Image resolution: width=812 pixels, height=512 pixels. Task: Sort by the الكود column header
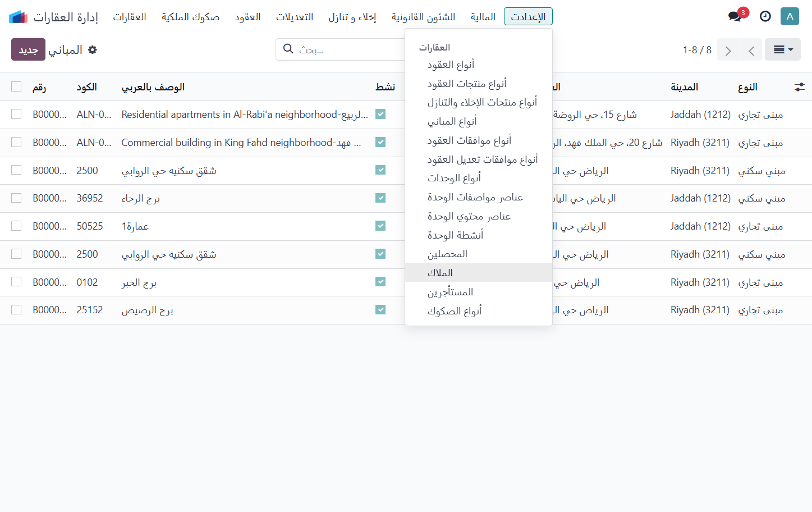87,87
